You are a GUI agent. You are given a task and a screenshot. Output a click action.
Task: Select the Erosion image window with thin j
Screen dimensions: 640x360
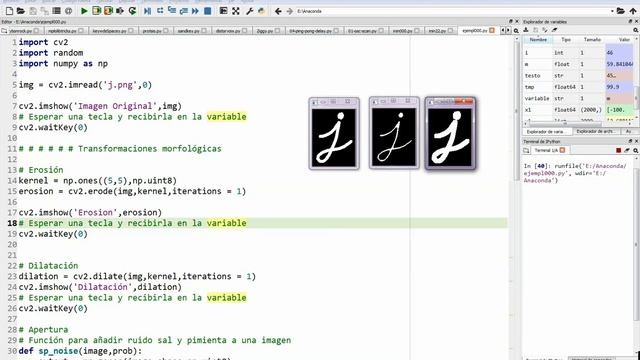pos(394,133)
